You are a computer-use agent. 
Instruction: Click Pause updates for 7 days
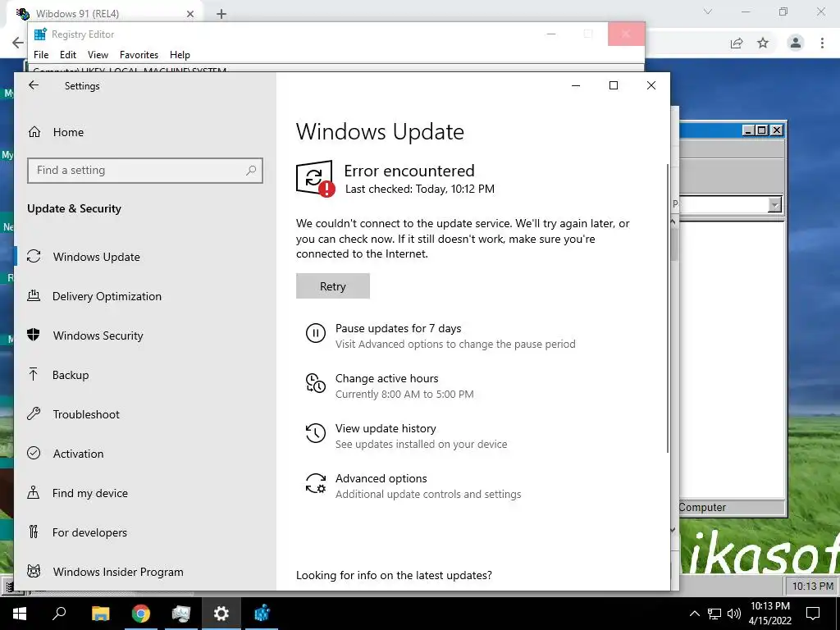pos(398,328)
